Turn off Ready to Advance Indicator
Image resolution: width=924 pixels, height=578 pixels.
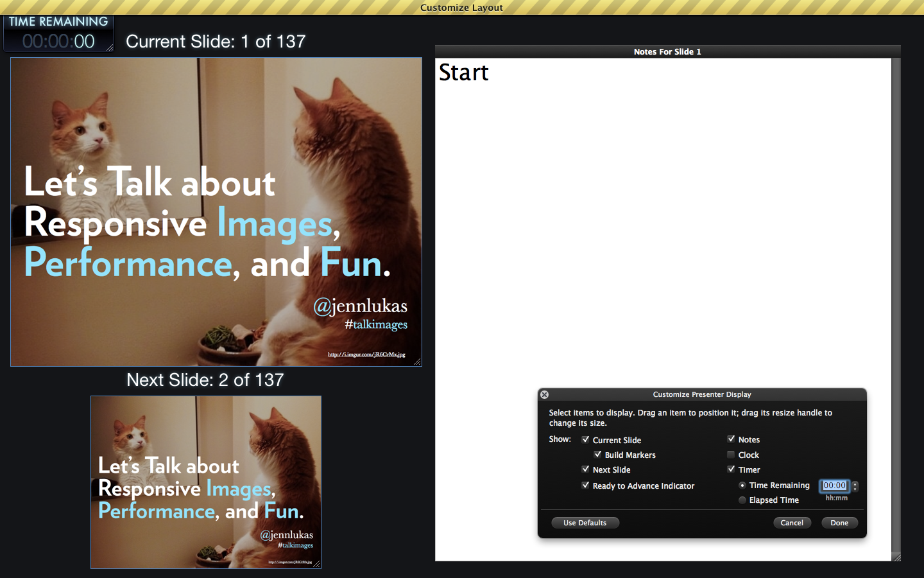click(x=585, y=486)
